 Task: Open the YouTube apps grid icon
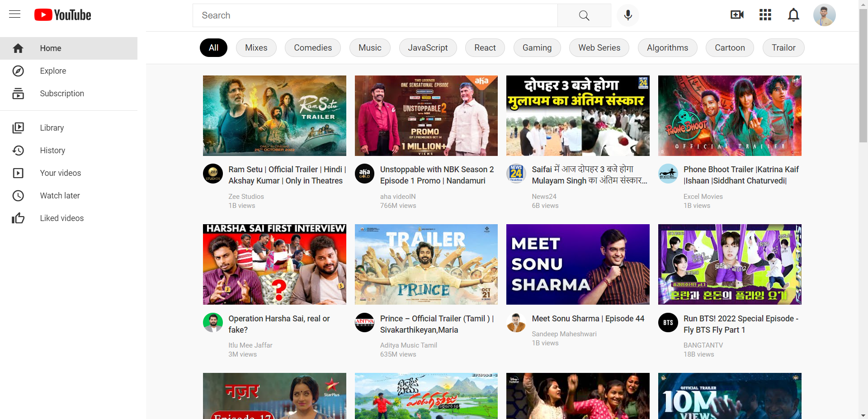765,15
